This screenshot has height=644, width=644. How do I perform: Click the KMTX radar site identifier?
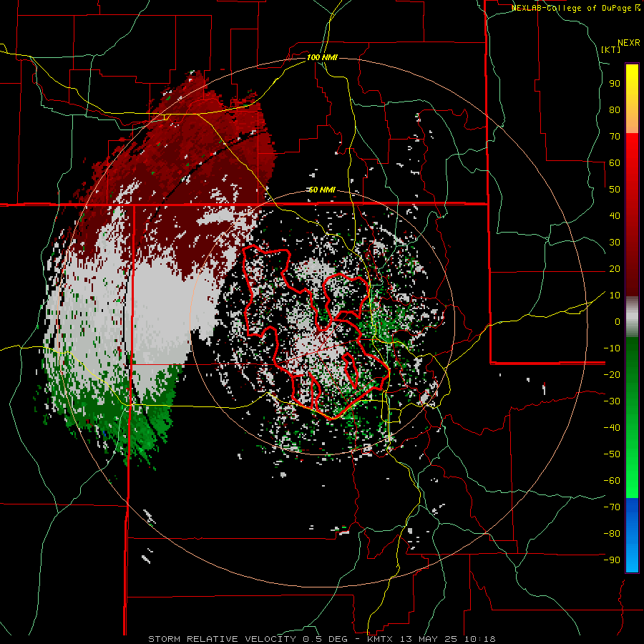[x=379, y=639]
